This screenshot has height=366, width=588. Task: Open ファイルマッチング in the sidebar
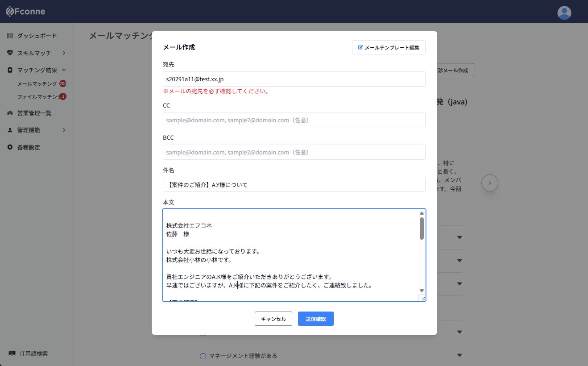pos(38,96)
